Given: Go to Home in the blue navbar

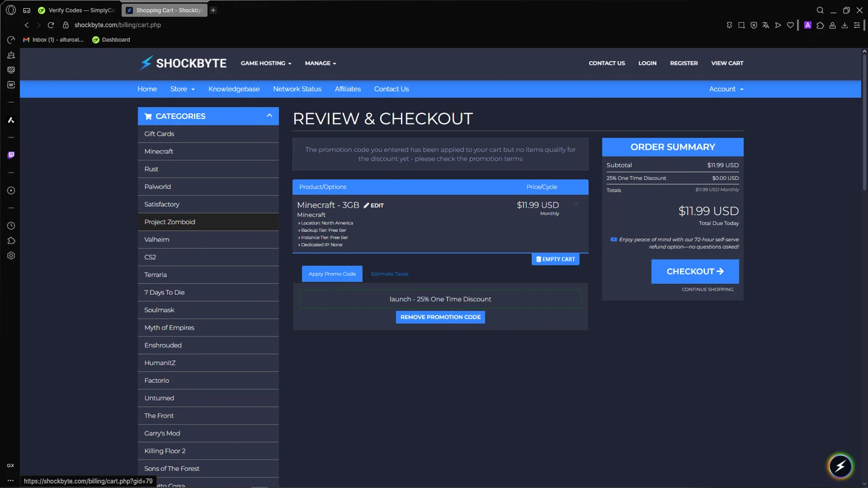Looking at the screenshot, I should 147,89.
